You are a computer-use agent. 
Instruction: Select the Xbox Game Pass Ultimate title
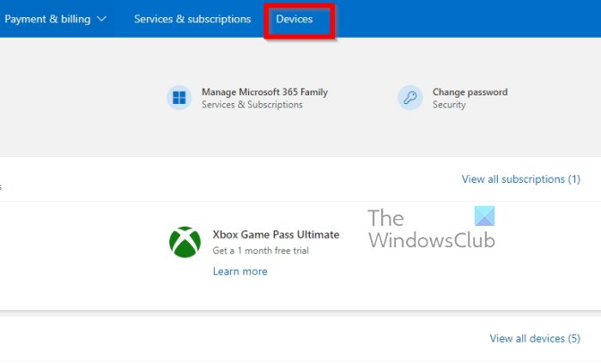276,234
